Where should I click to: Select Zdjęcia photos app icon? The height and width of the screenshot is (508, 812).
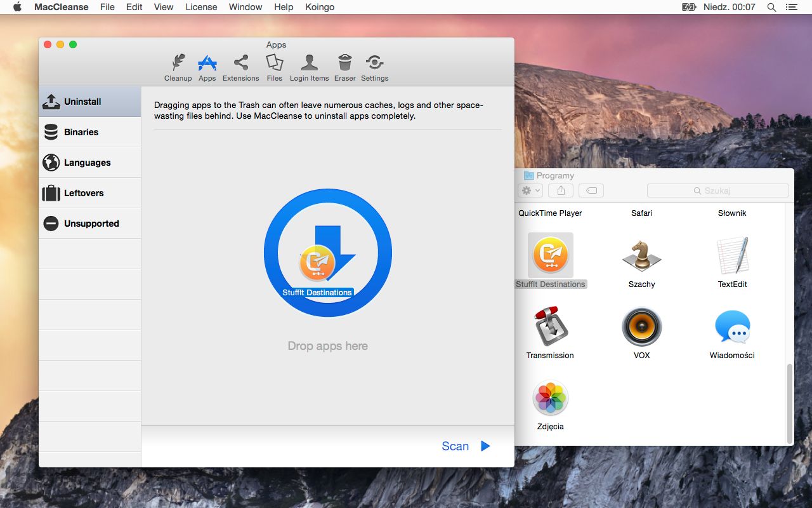551,398
